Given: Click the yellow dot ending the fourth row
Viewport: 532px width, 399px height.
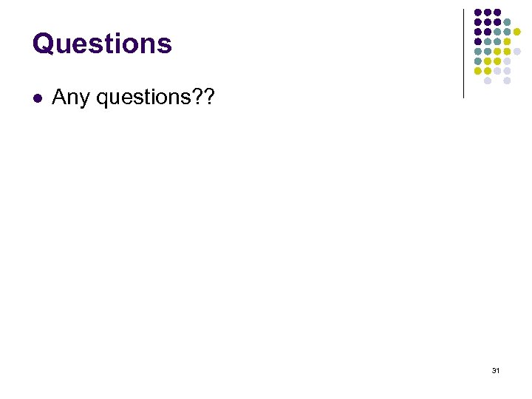Looking at the screenshot, I should pyautogui.click(x=507, y=42).
